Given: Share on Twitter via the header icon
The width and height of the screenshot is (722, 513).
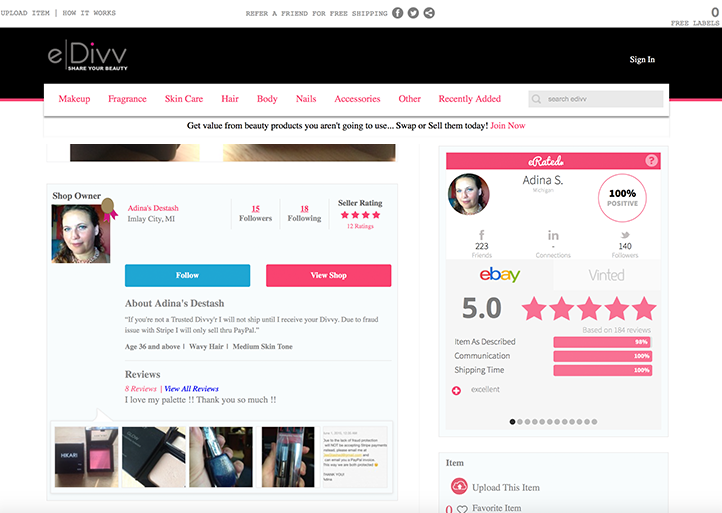Looking at the screenshot, I should (413, 13).
